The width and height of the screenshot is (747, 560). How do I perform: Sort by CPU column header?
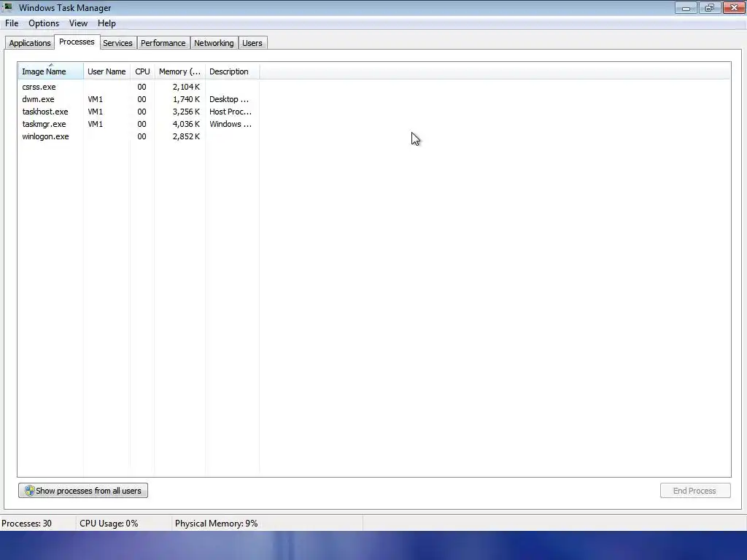tap(142, 71)
